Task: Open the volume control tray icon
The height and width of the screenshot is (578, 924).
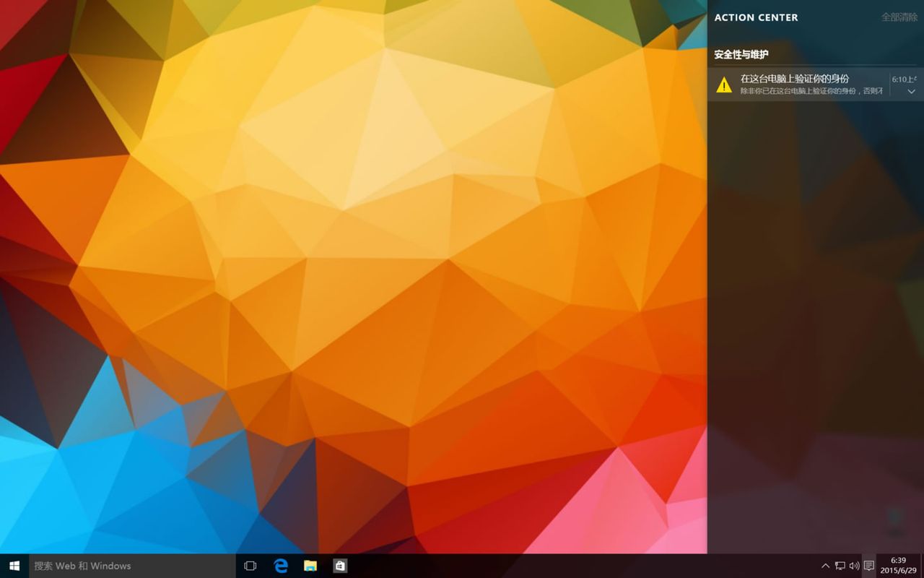Action: click(x=855, y=566)
